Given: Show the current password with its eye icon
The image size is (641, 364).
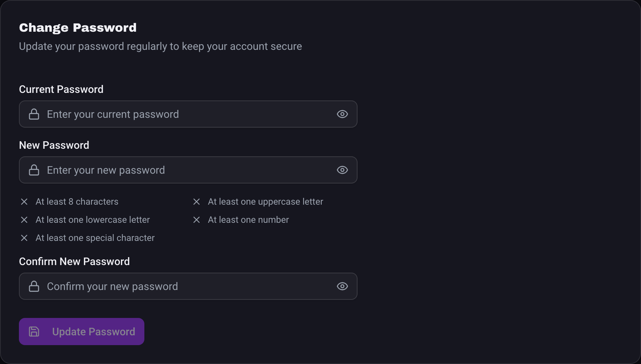Looking at the screenshot, I should (342, 114).
